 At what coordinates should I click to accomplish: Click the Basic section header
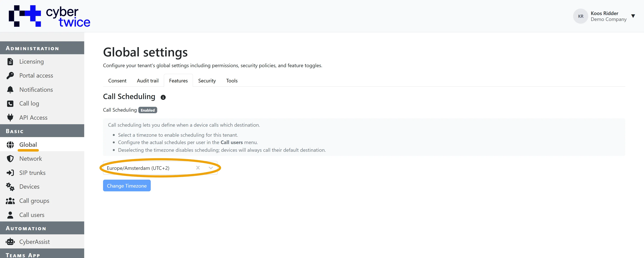[42, 131]
